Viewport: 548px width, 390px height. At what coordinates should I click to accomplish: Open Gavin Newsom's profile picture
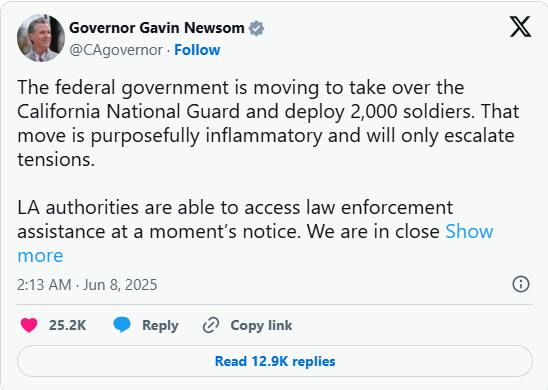coord(41,38)
